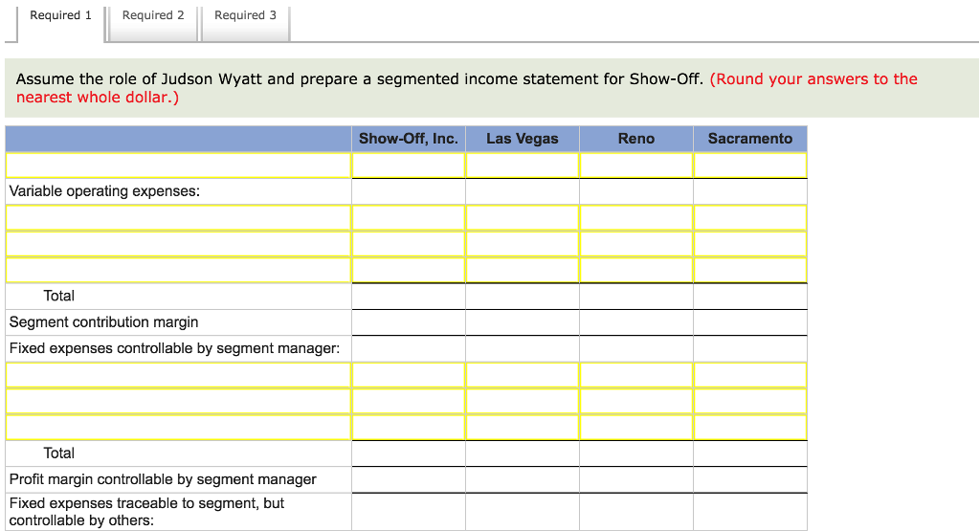Click Fixed expenses traceable to segment label
The width and height of the screenshot is (980, 531).
(x=146, y=512)
